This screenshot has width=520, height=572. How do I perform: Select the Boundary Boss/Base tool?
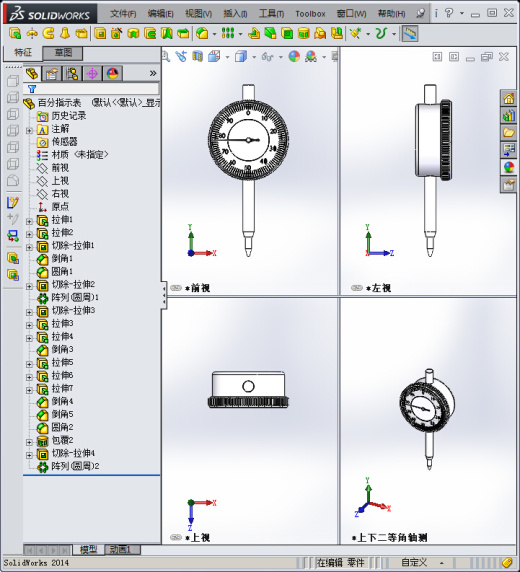click(81, 34)
